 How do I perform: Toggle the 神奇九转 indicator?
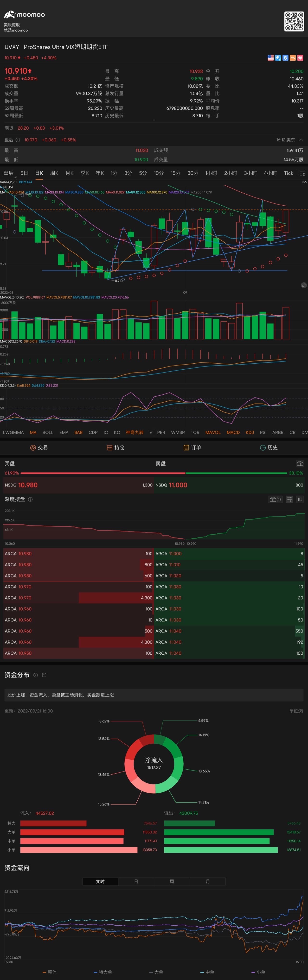point(135,433)
